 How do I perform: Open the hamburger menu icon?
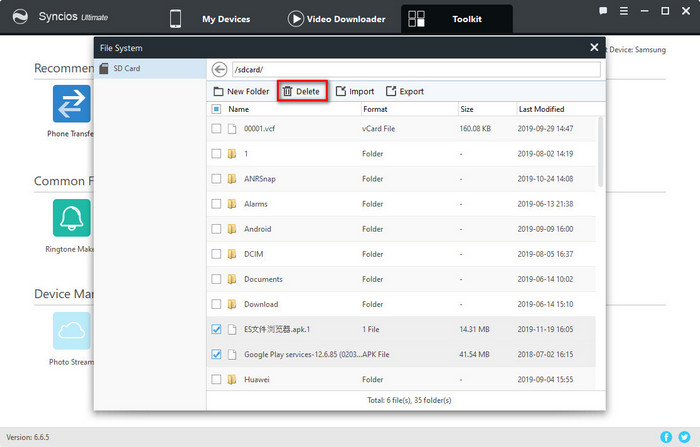coord(624,11)
